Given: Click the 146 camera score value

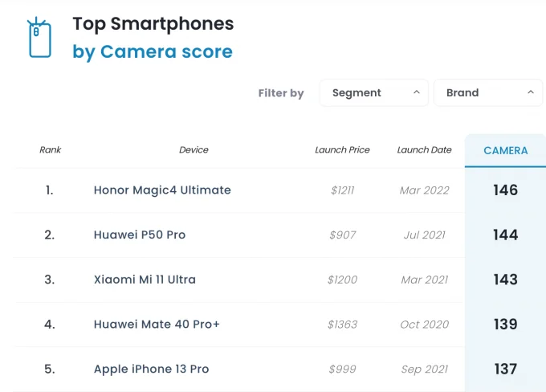Looking at the screenshot, I should point(505,190).
